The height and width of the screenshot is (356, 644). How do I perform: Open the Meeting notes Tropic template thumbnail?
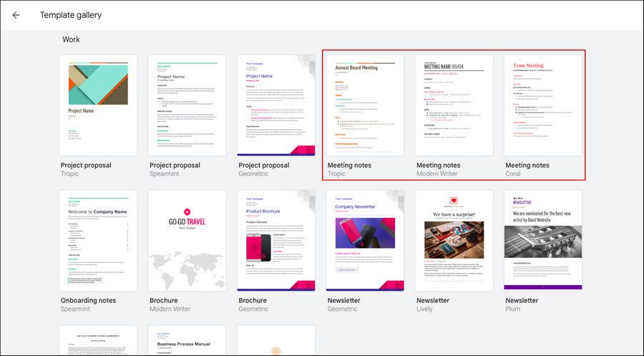(x=365, y=105)
